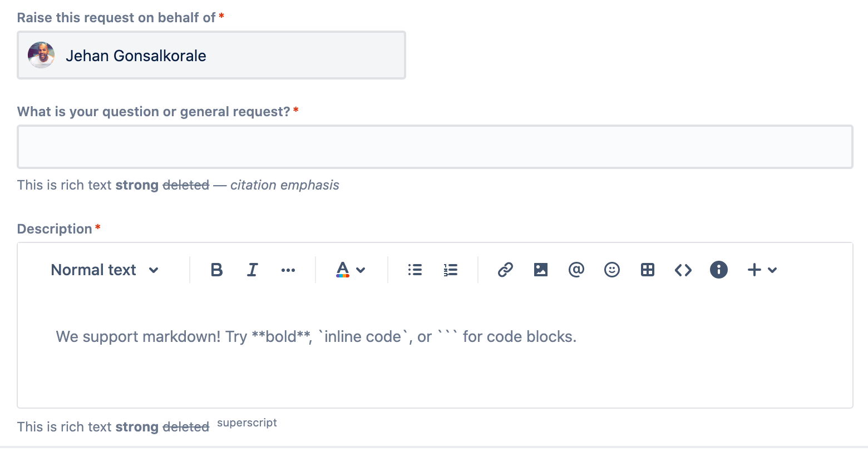Toggle italic formatting in the Description editor

(252, 270)
